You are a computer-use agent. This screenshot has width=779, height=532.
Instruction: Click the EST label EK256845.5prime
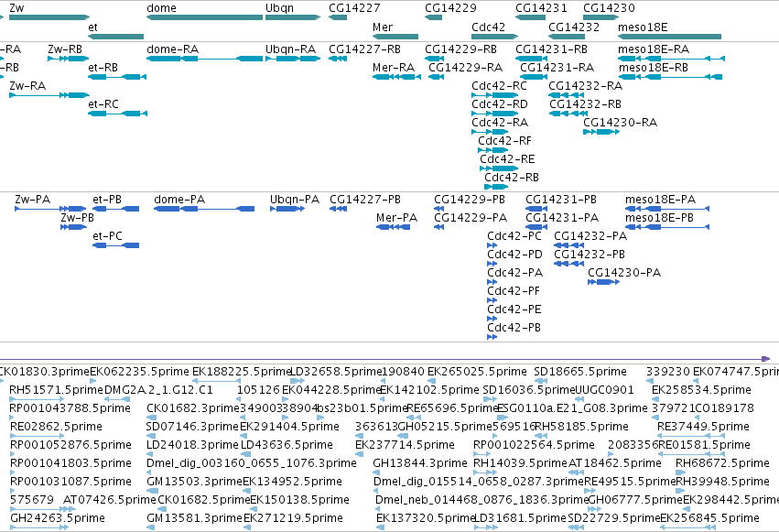(709, 518)
